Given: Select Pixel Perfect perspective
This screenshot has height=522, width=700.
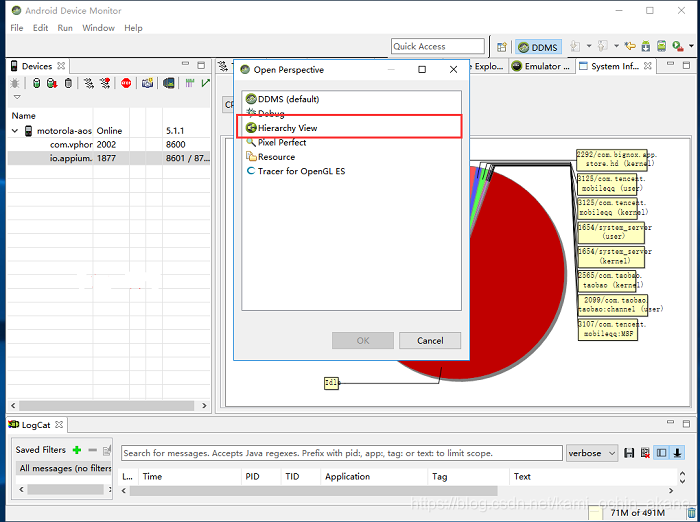Looking at the screenshot, I should [276, 142].
